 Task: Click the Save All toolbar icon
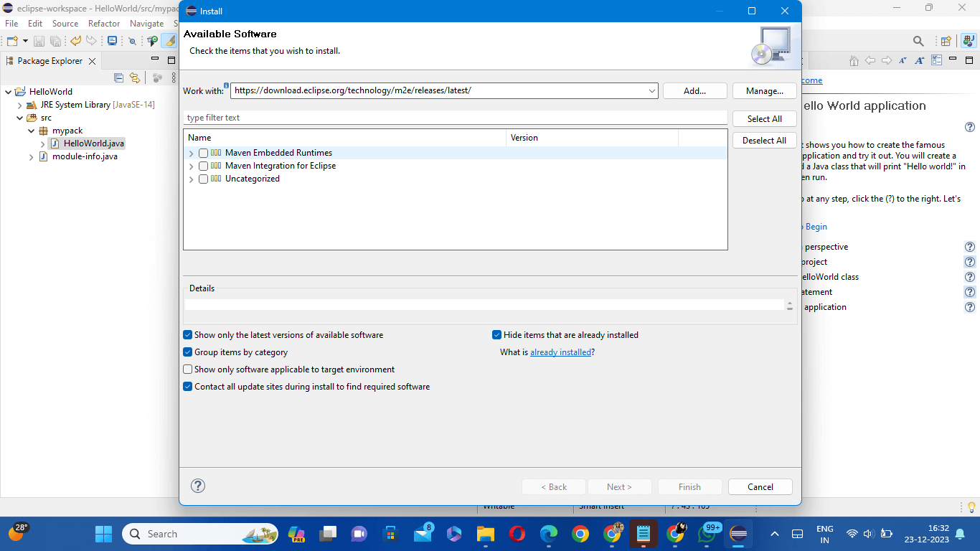tap(55, 41)
